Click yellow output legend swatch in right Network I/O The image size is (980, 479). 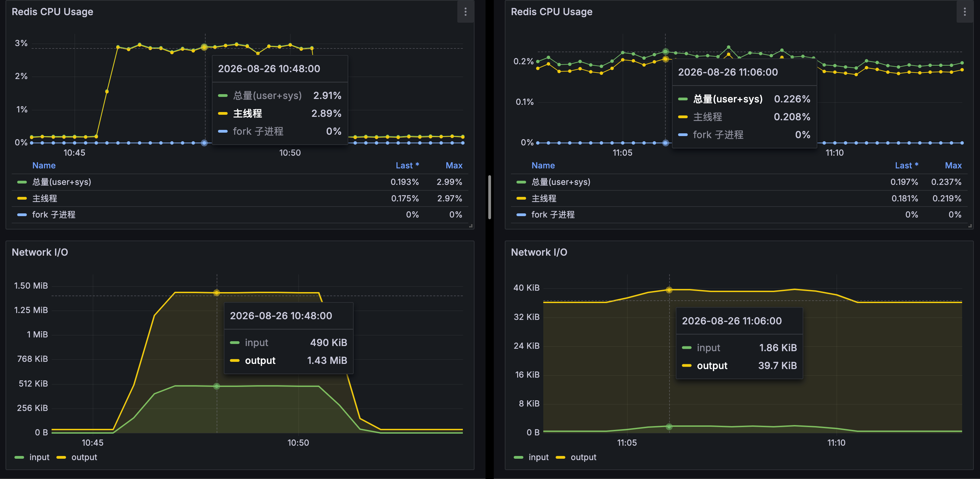tap(560, 457)
